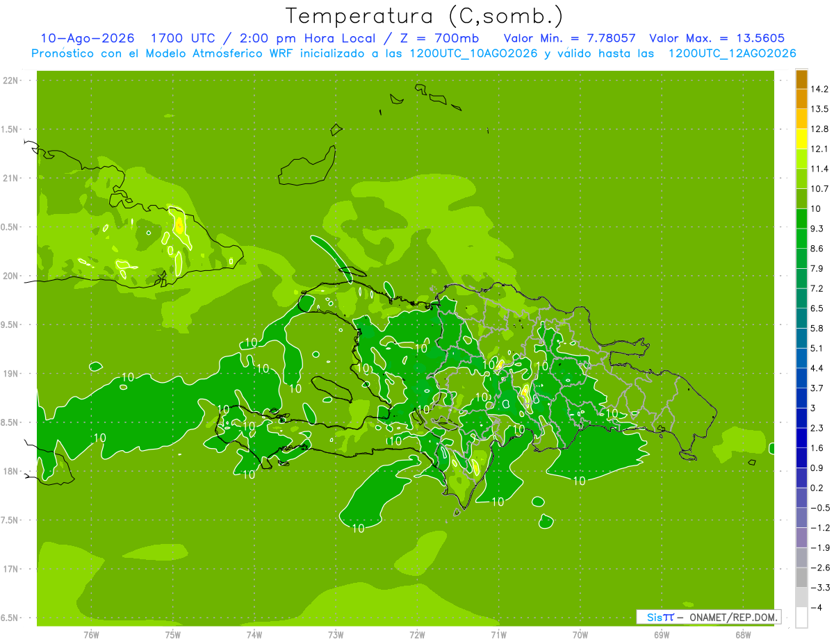The image size is (834, 644).
Task: Click the colorbar label "3.7"
Action: pyautogui.click(x=817, y=388)
